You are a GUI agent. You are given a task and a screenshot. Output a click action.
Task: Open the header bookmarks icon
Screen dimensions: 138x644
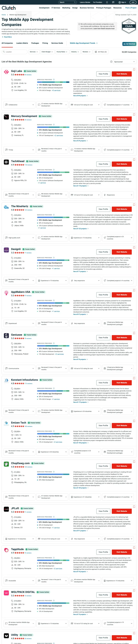coord(107,2)
